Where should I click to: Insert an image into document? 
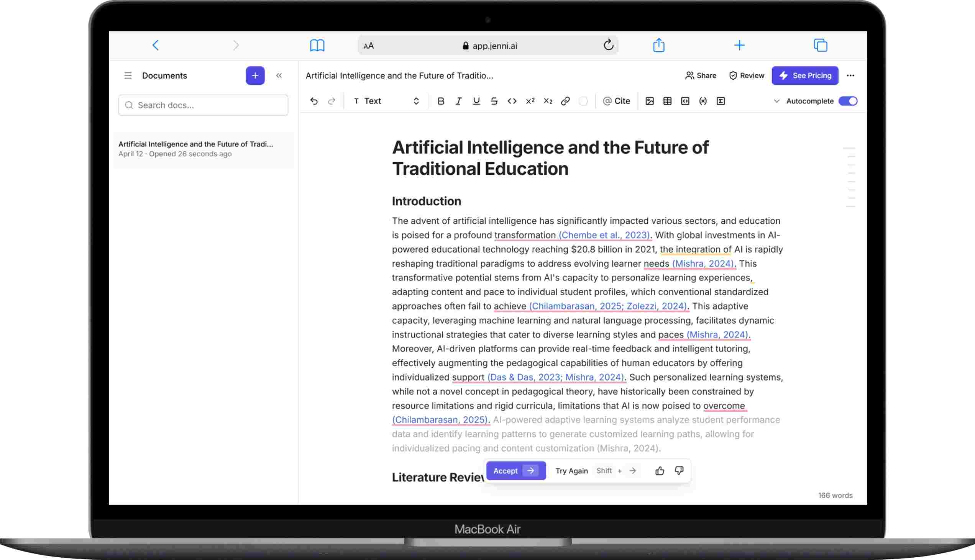650,101
